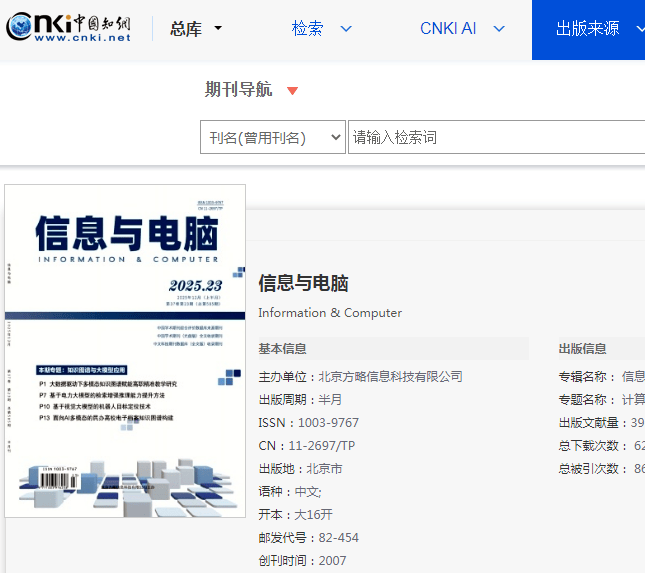Open the 总库 database menu

point(186,29)
